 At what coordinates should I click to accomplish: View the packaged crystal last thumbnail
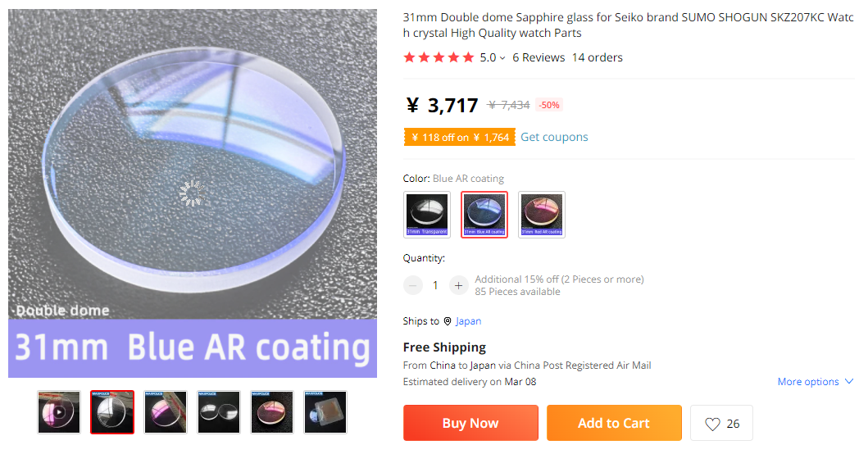[325, 412]
